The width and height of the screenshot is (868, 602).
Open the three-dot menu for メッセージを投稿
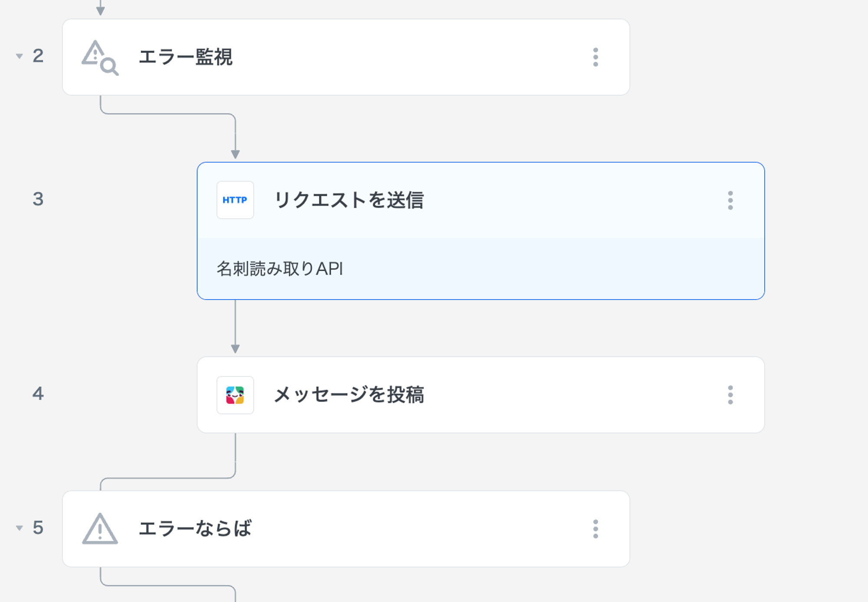coord(730,395)
